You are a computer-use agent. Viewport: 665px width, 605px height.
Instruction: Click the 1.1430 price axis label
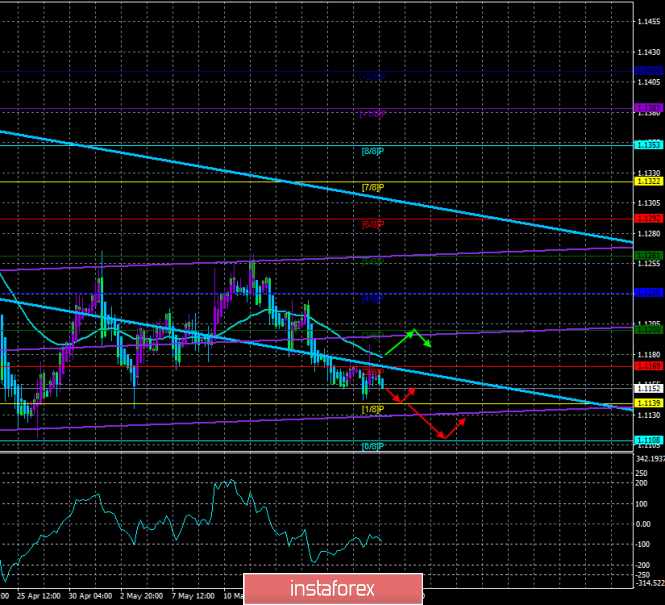click(x=649, y=52)
